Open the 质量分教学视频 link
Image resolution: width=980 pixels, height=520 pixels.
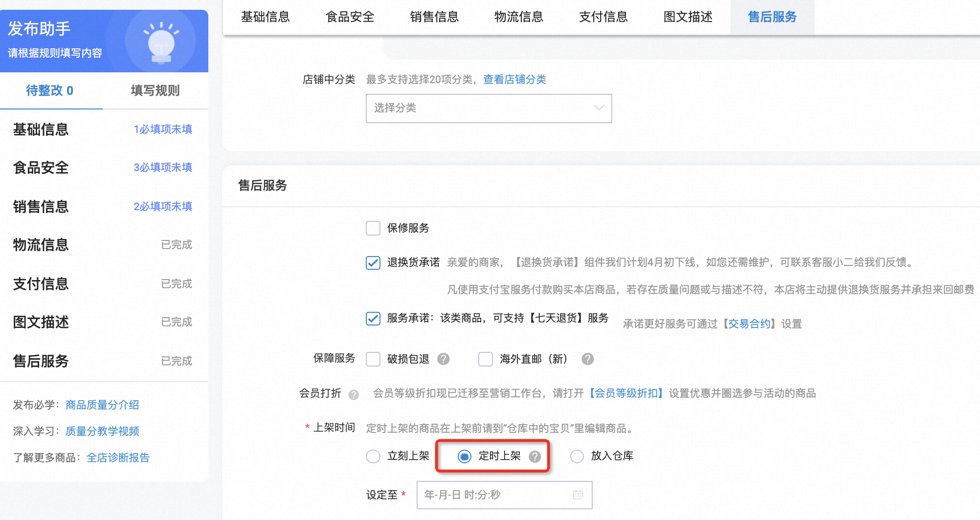pos(102,432)
